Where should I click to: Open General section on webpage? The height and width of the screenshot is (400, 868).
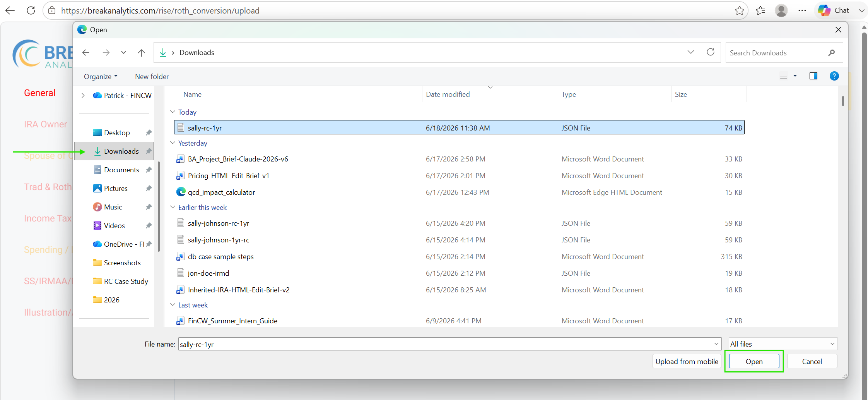click(x=40, y=93)
